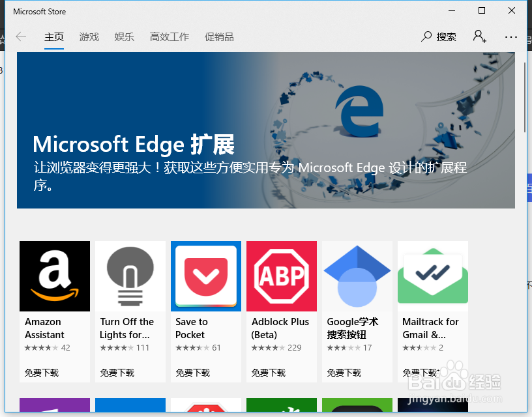
Task: Open the 促销品 tab
Action: click(219, 37)
